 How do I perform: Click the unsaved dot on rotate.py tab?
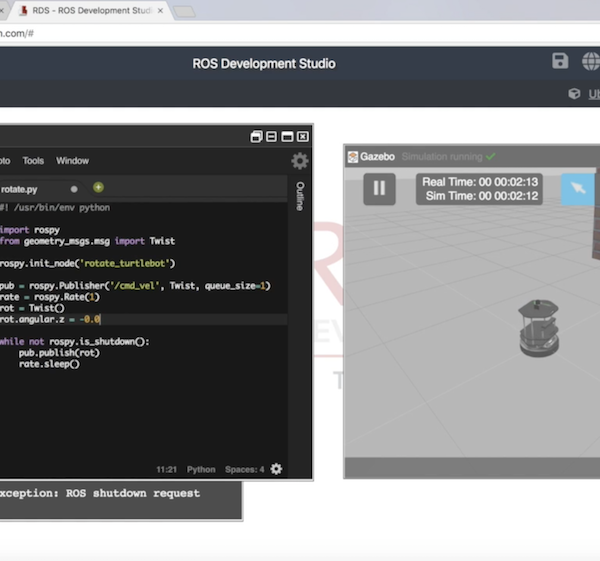coord(74,189)
